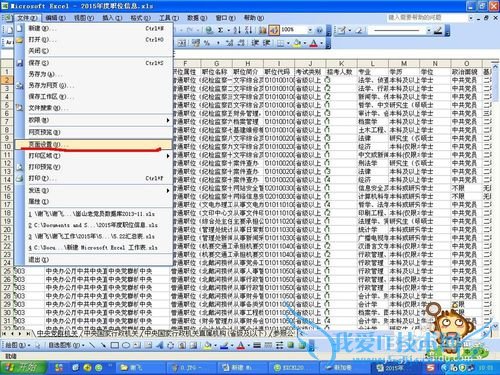This screenshot has height=375, width=500.
Task: Click the Decrease Decimal icon
Action: click(241, 43)
